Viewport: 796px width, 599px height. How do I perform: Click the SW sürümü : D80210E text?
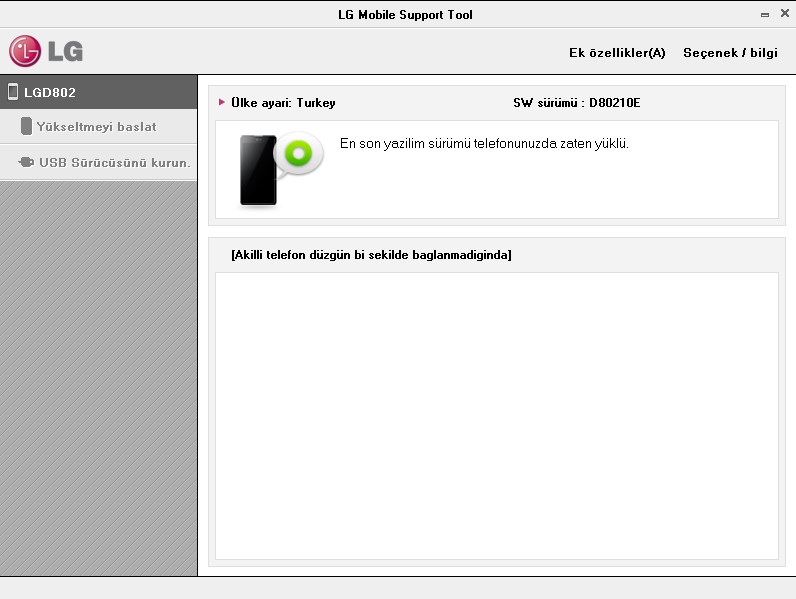(577, 103)
